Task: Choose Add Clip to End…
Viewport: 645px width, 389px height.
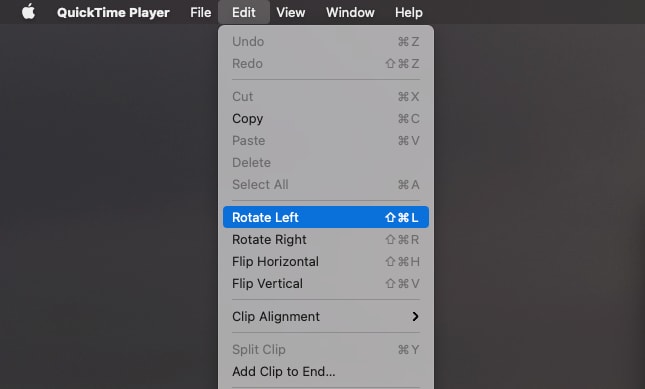Action: tap(326, 371)
